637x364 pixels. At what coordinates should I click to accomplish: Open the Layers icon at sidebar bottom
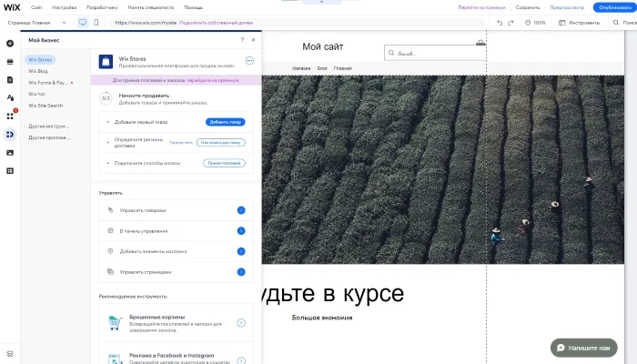click(x=10, y=354)
